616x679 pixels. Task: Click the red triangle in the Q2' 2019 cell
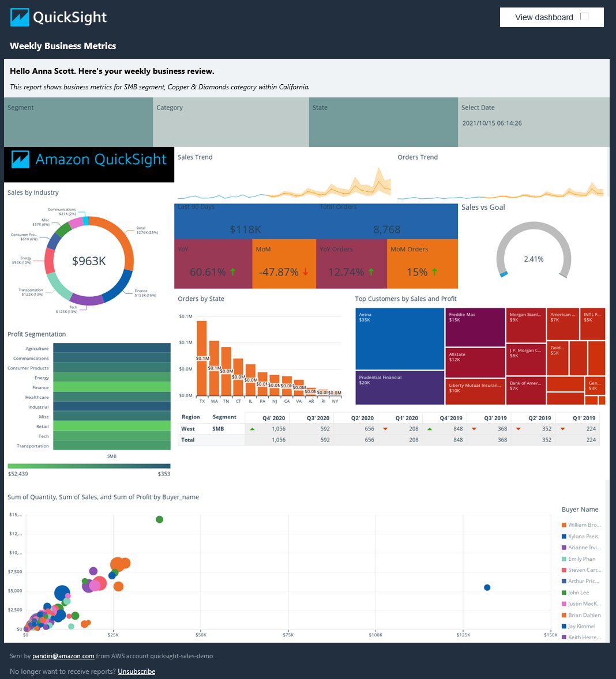tap(518, 429)
